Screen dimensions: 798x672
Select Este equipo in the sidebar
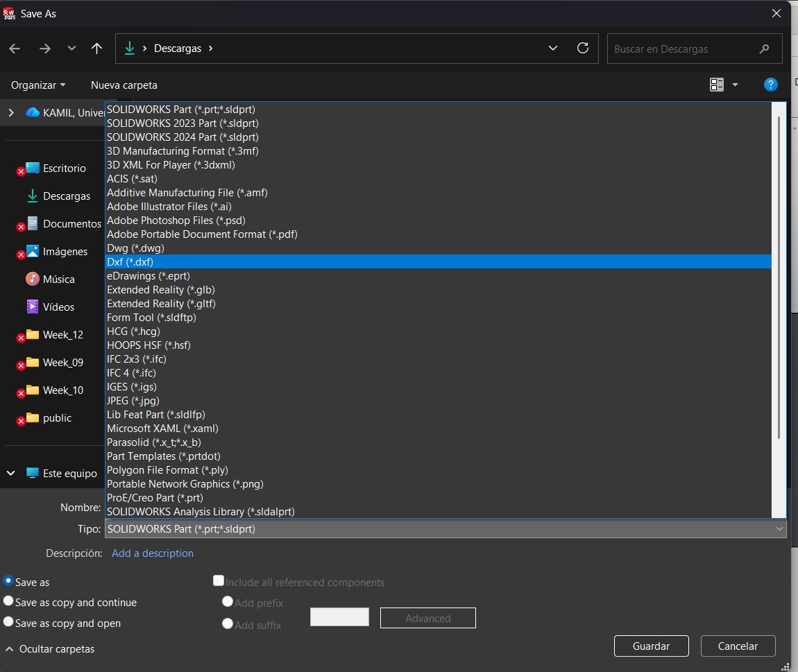pyautogui.click(x=62, y=473)
